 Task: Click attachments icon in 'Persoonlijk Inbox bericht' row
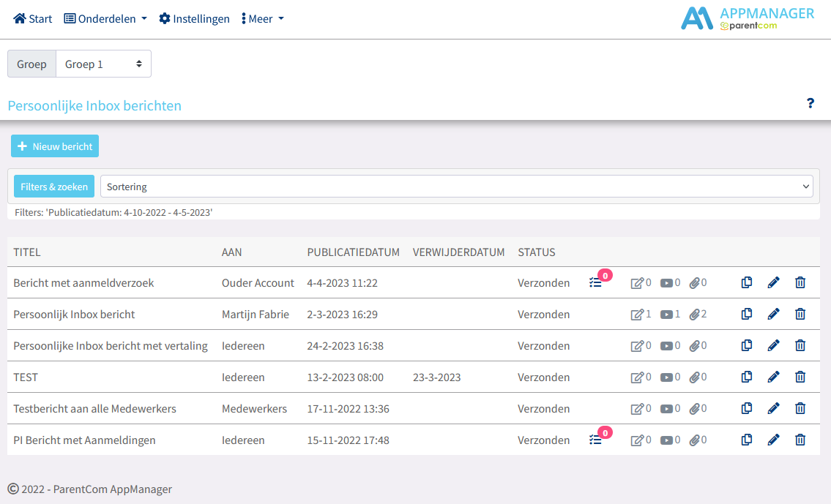click(x=694, y=315)
